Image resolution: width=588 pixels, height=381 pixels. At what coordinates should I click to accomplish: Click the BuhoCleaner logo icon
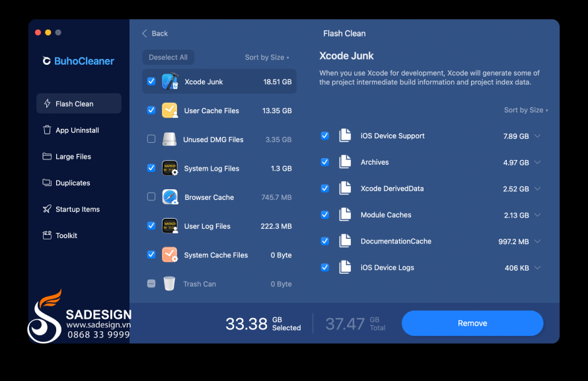click(x=46, y=61)
